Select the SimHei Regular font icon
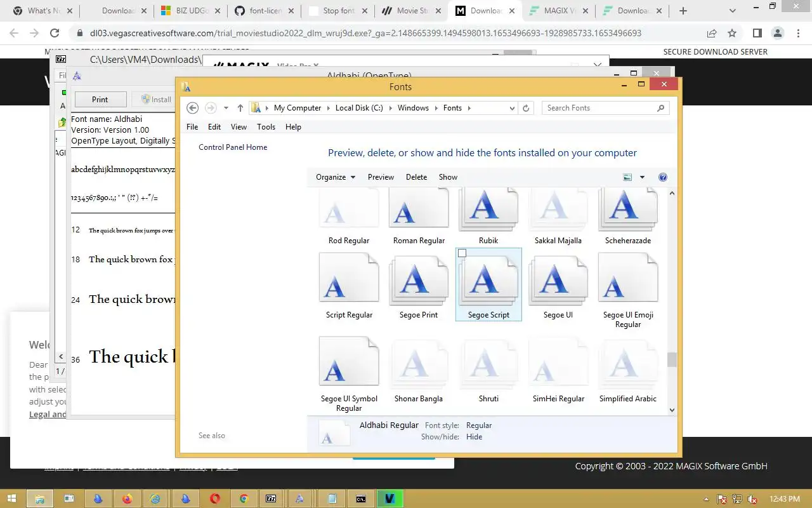This screenshot has height=508, width=812. (558, 362)
